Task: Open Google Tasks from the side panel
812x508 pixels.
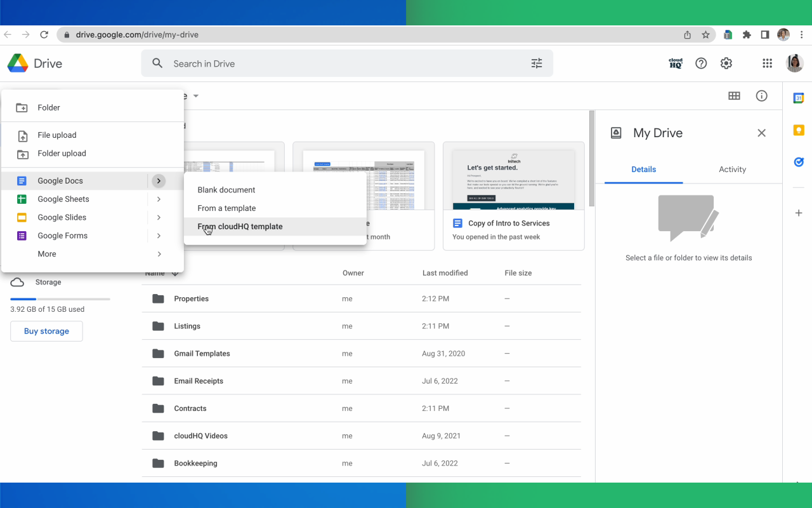Action: pos(799,162)
